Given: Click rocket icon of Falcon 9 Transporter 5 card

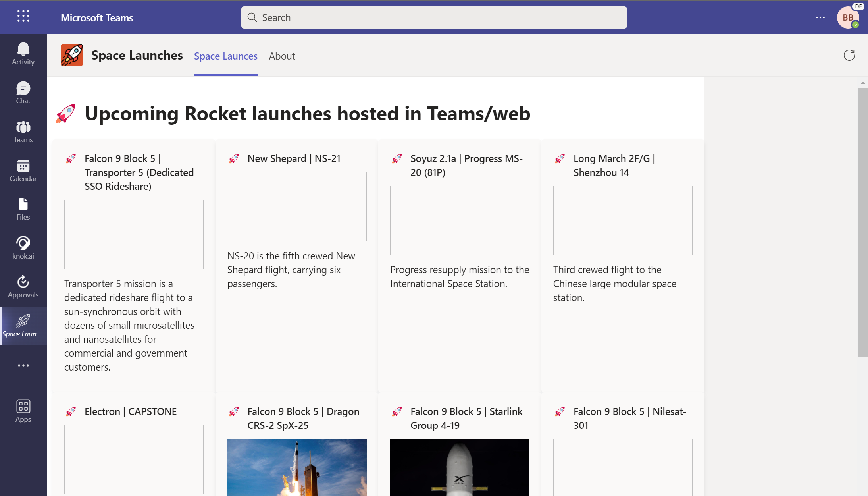Looking at the screenshot, I should pos(71,159).
